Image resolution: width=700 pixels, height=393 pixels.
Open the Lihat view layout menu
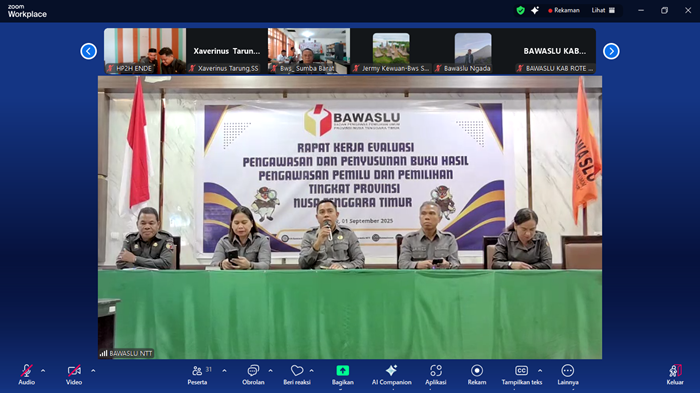(603, 10)
